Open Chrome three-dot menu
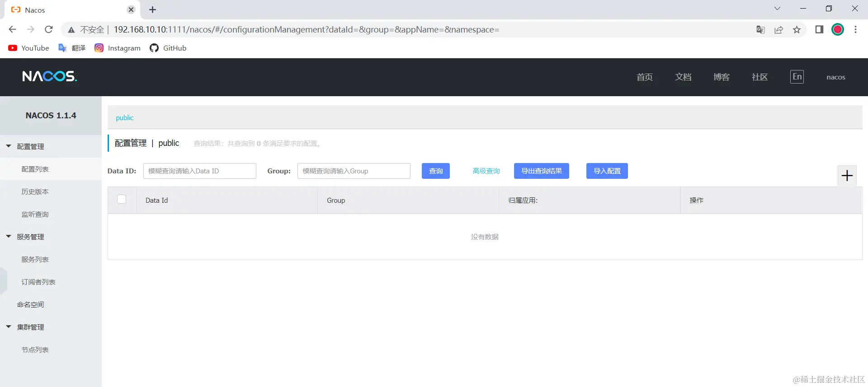 click(855, 29)
